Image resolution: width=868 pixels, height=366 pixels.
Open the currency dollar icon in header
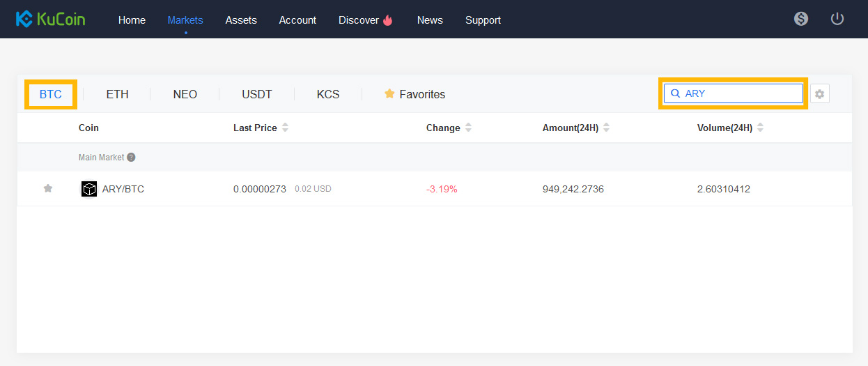(801, 19)
